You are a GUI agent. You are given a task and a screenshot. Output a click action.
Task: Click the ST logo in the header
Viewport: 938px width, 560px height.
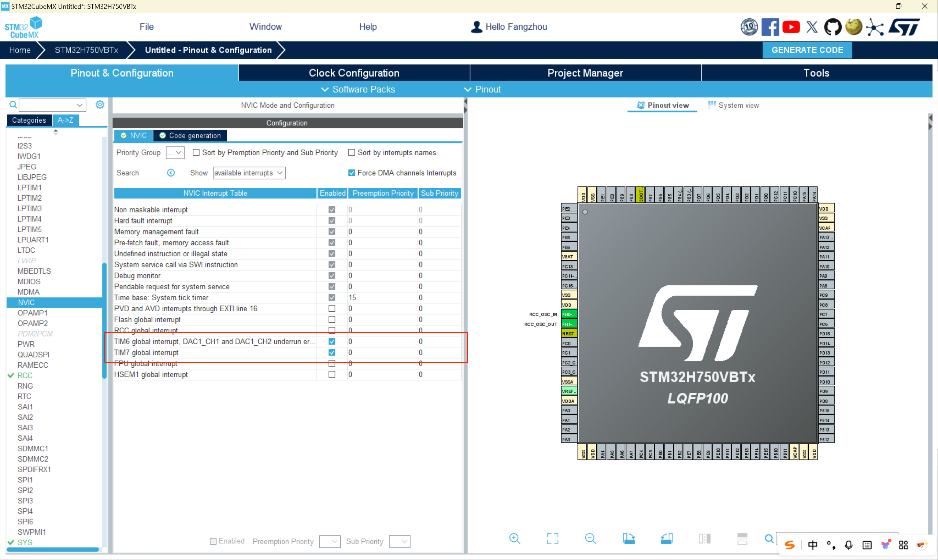point(904,27)
